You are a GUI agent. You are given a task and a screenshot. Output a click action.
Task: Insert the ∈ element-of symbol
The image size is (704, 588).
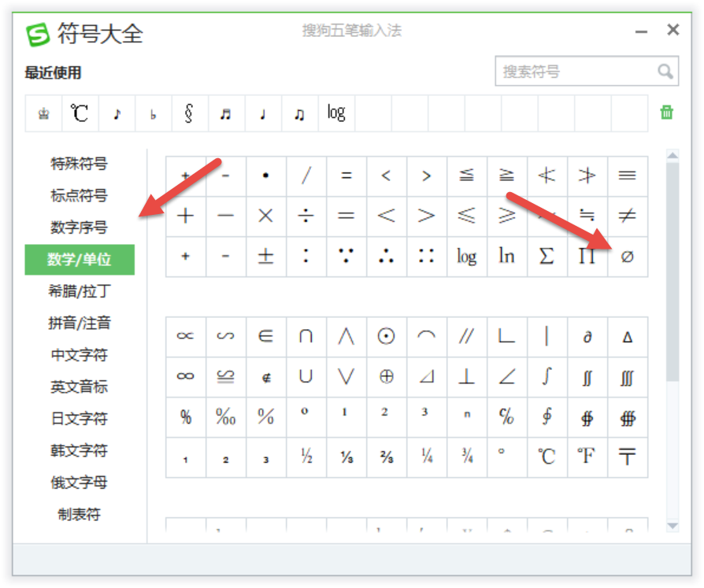coord(266,336)
